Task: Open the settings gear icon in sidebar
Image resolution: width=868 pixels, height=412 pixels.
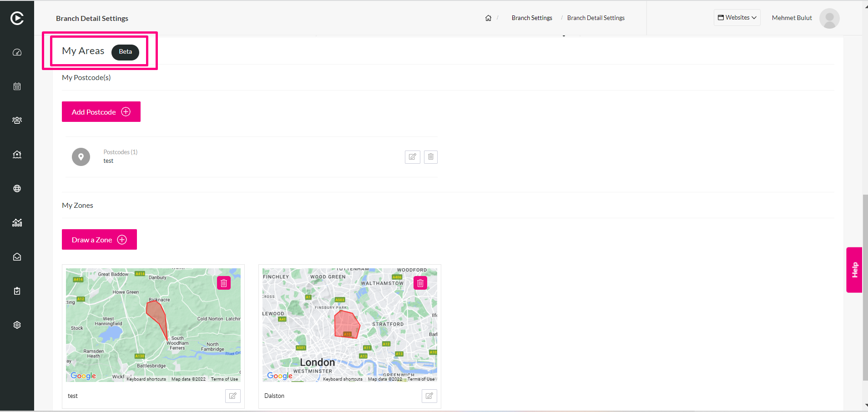Action: 17,325
